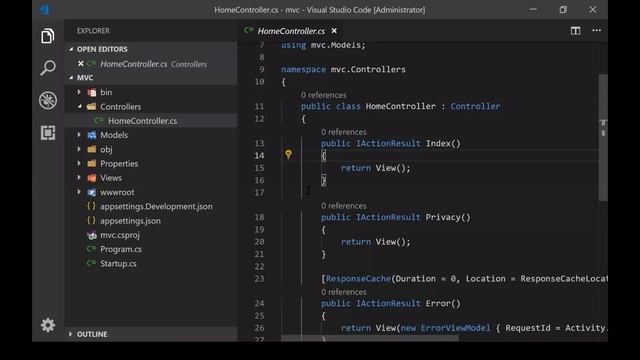Restore down the VS Code window
The width and height of the screenshot is (640, 360).
(x=563, y=9)
